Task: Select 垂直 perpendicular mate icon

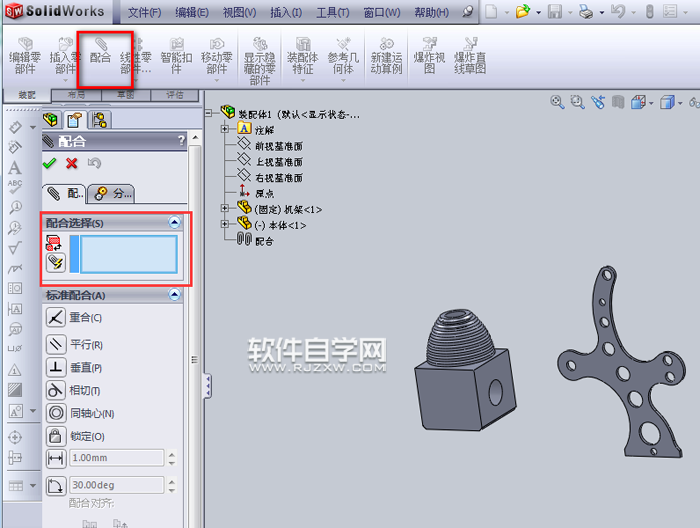Action: 56,367
